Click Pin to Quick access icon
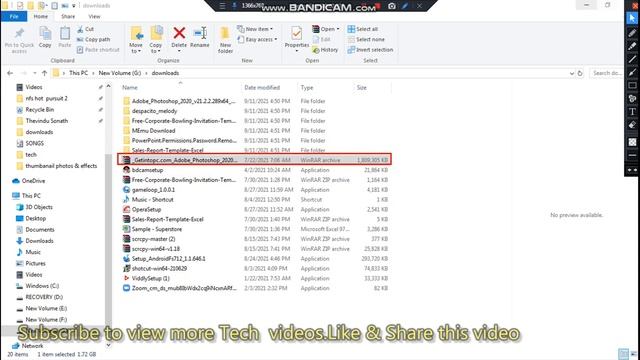 pos(19,33)
